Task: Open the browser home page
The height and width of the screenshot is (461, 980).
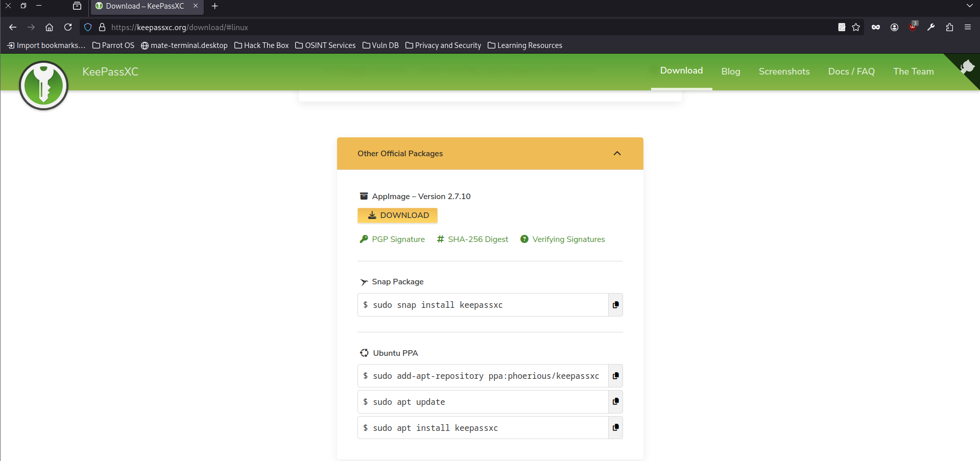Action: point(50,27)
